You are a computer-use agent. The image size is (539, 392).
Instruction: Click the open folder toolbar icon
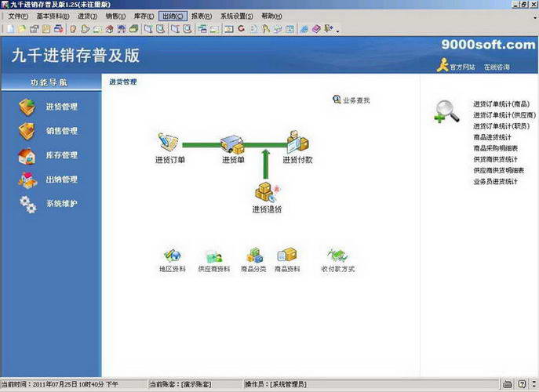click(22, 29)
